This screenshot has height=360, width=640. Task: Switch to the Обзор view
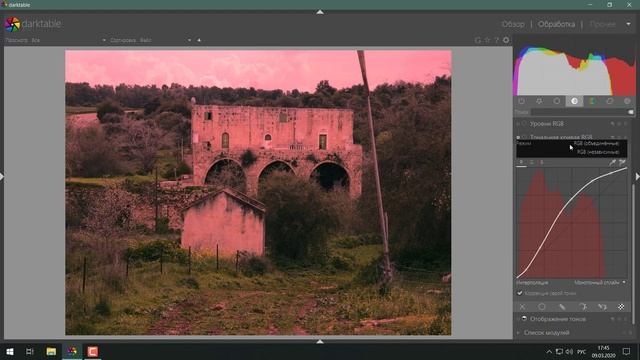[513, 24]
